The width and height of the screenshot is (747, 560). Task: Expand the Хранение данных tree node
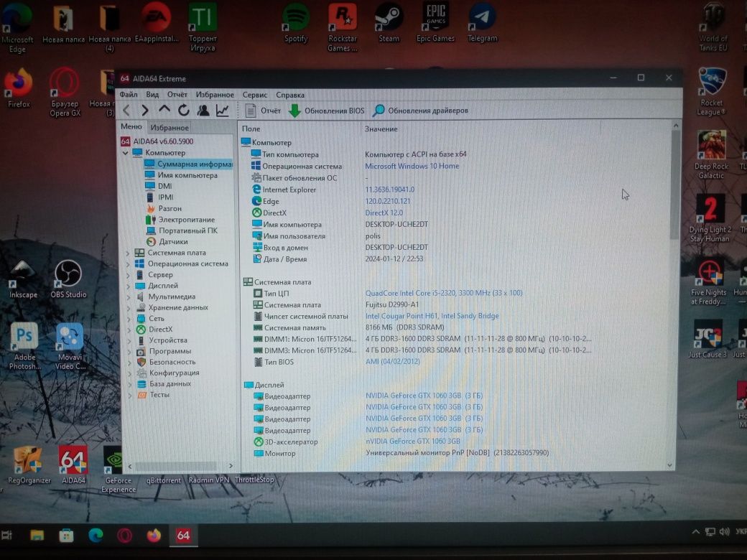click(128, 307)
